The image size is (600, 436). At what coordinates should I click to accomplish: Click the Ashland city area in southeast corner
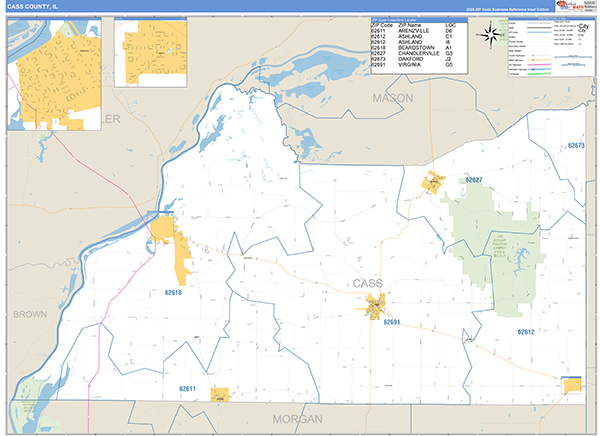click(572, 385)
